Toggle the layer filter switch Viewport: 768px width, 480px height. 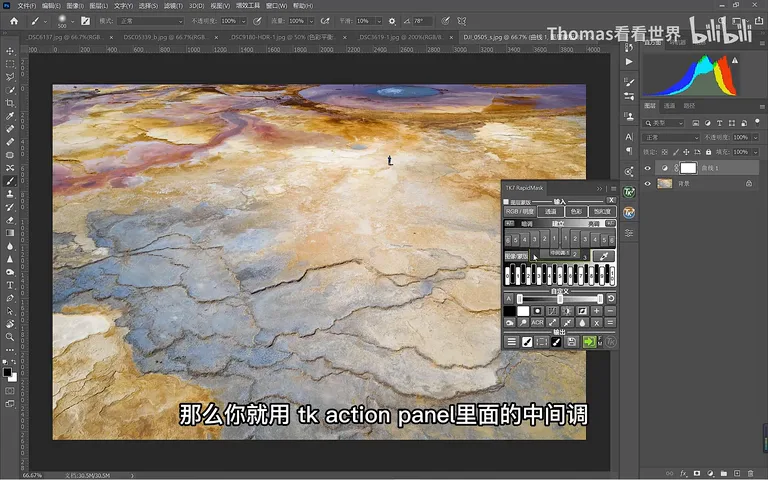(757, 122)
